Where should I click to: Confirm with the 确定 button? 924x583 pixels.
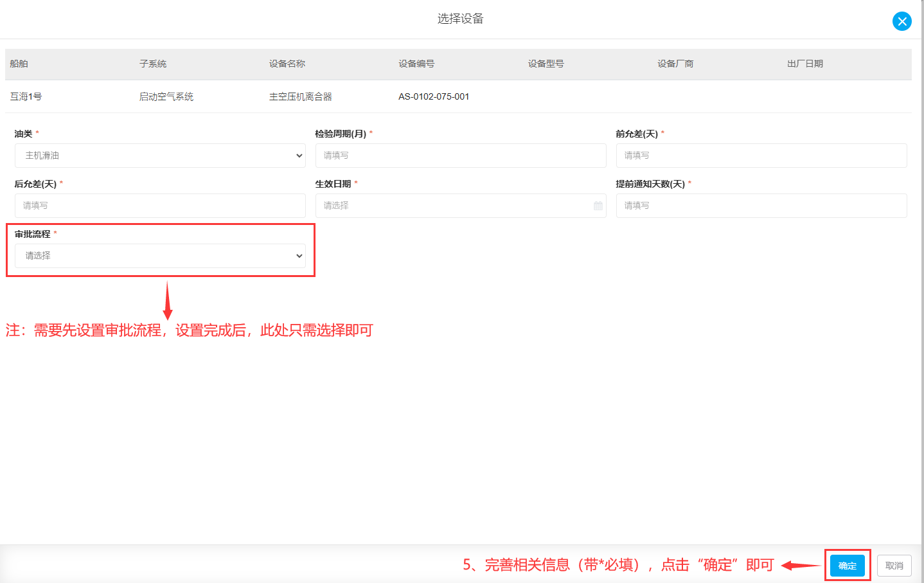848,566
